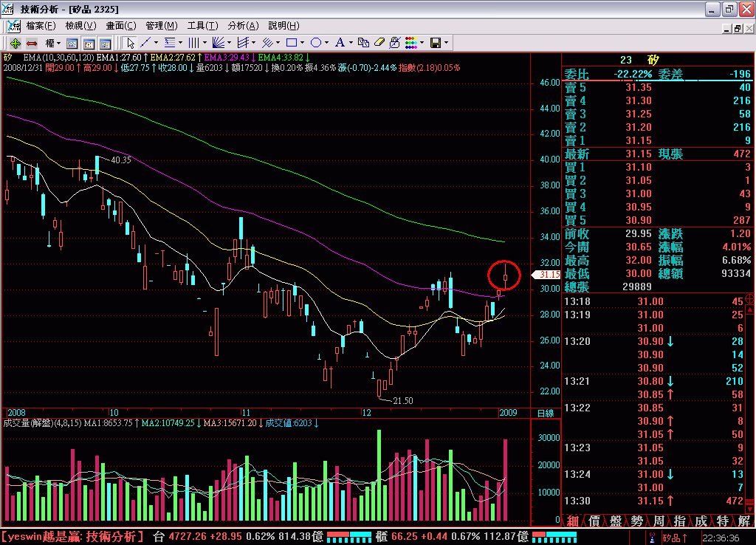Expand the text A tool dropdown arrow
This screenshot has height=545, width=756.
point(351,44)
